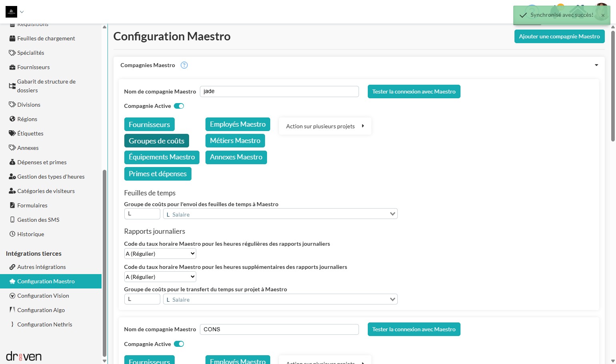Click the Annexes Maestro button

point(236,157)
